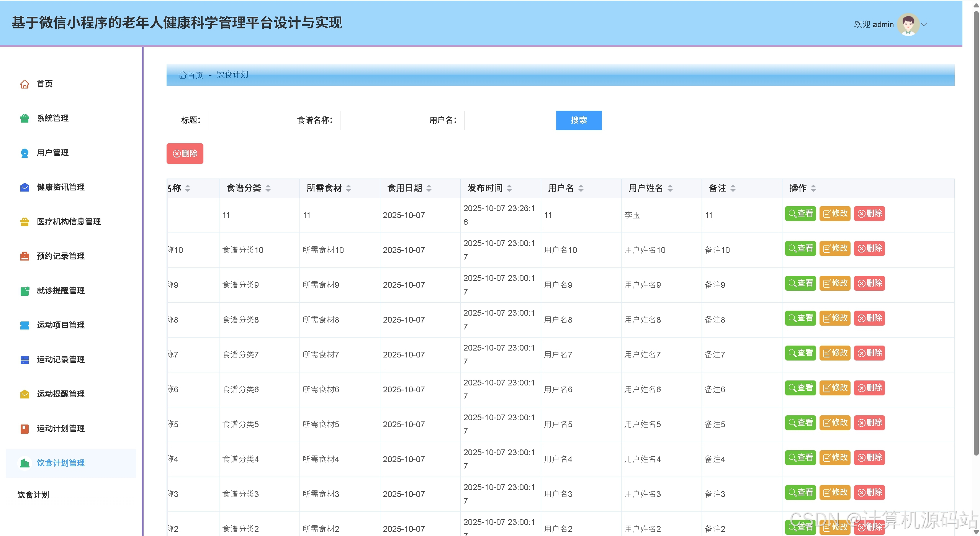Viewport: 980px width, 536px height.
Task: View the 用户名10 row with 查看
Action: click(800, 248)
